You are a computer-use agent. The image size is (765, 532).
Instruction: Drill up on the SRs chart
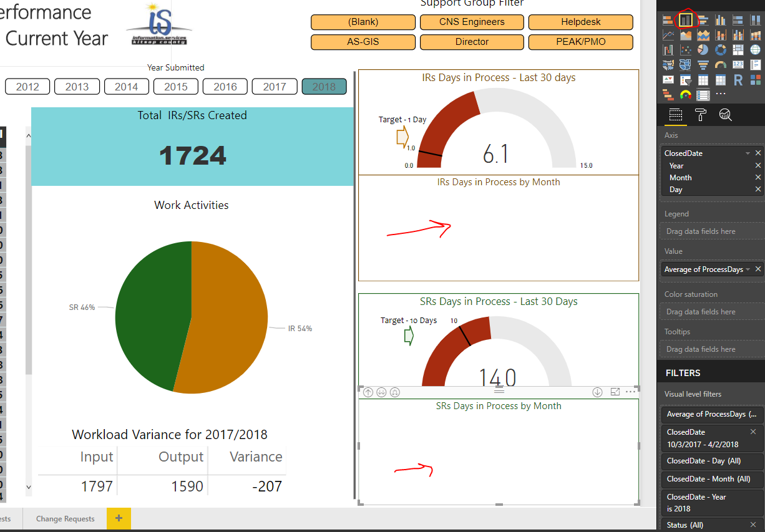coord(368,392)
